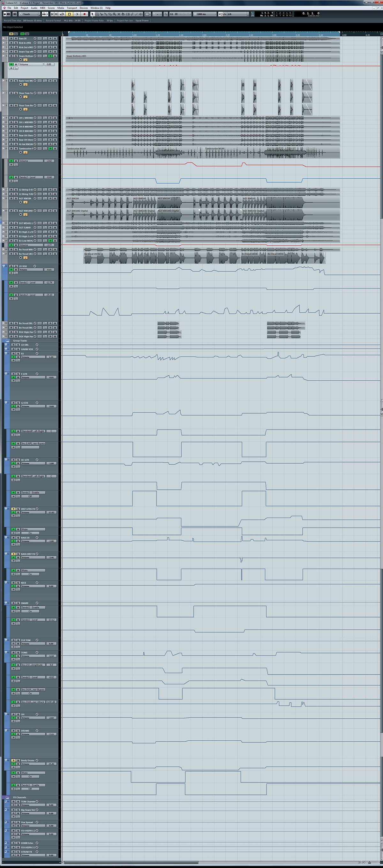Image resolution: width=383 pixels, height=868 pixels.
Task: Click the Play button in the transport toolbar
Action: [x=77, y=14]
